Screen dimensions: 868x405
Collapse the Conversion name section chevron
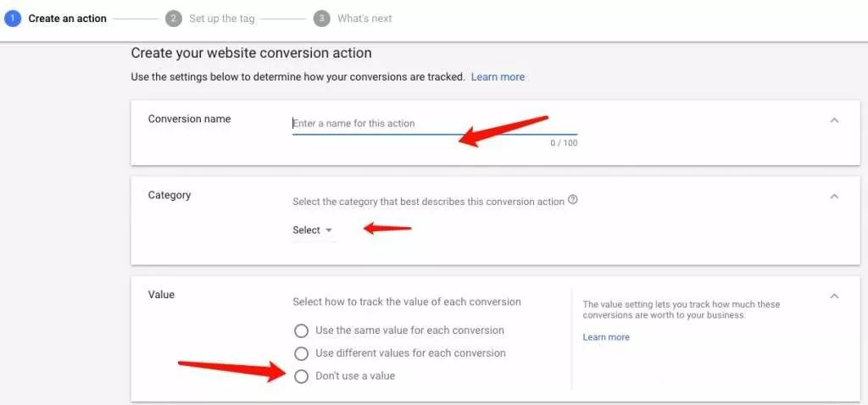coord(834,120)
